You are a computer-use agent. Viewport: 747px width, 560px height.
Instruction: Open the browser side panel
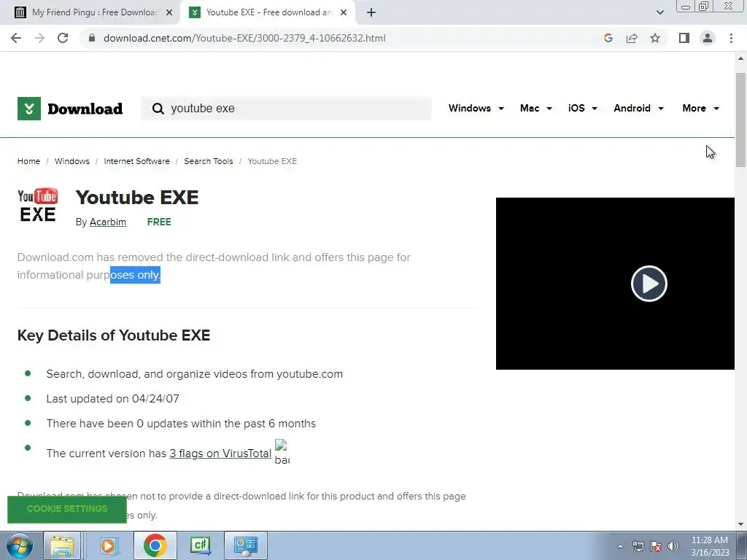point(684,38)
